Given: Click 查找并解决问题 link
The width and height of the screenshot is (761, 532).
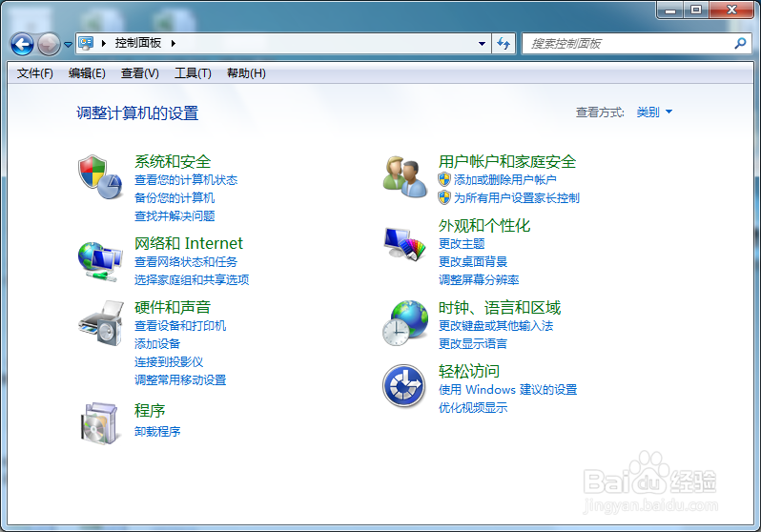Looking at the screenshot, I should click(175, 216).
